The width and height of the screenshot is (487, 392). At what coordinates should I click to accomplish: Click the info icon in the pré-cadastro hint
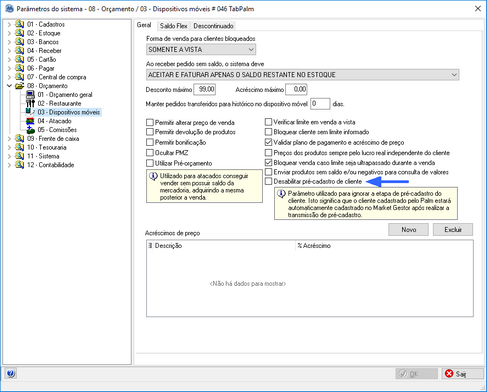point(281,194)
